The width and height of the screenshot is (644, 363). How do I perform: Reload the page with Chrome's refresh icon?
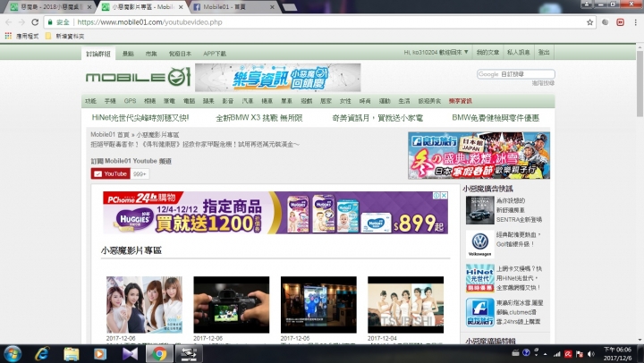click(35, 22)
